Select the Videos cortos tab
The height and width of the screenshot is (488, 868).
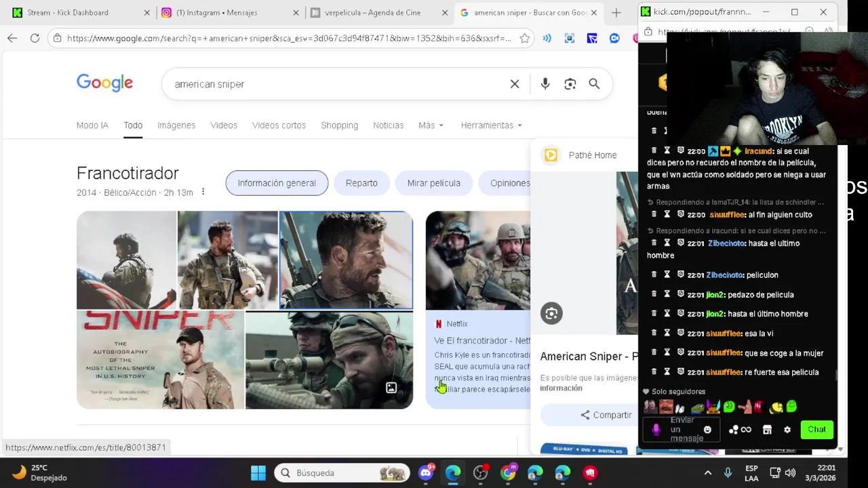coord(279,125)
